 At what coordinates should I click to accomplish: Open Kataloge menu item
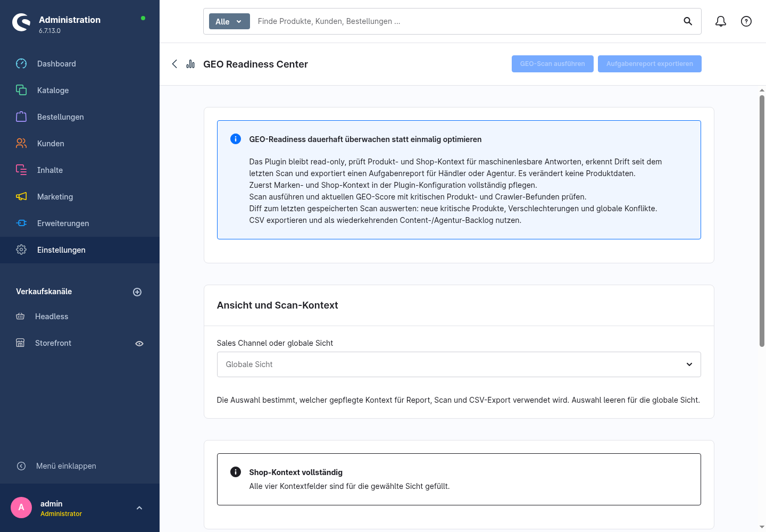[x=80, y=90]
